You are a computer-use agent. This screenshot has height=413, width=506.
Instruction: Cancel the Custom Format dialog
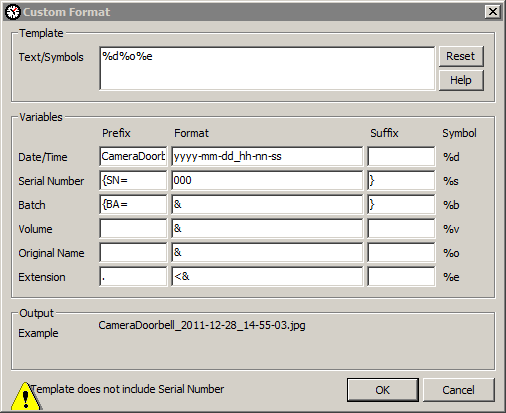459,390
